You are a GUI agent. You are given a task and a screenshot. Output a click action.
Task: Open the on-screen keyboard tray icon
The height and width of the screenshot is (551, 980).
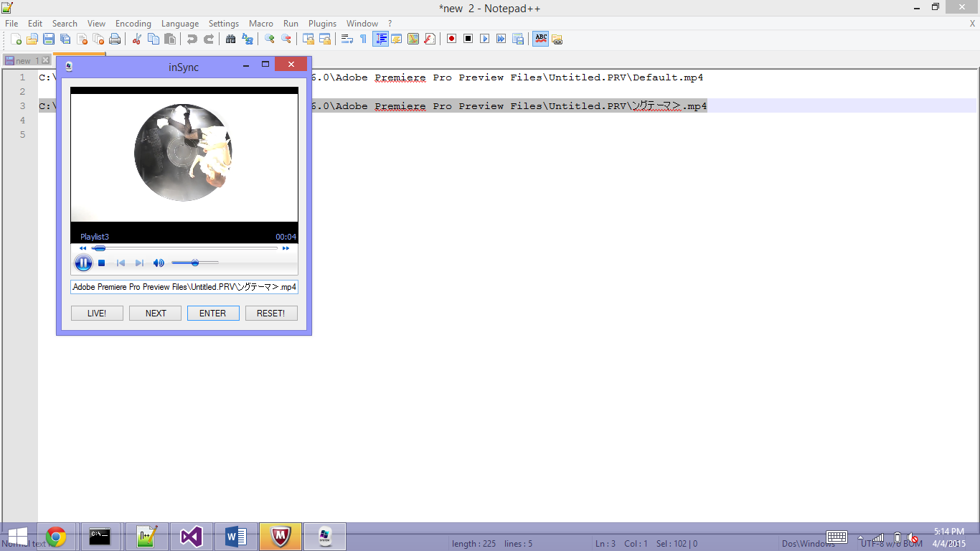tap(837, 537)
